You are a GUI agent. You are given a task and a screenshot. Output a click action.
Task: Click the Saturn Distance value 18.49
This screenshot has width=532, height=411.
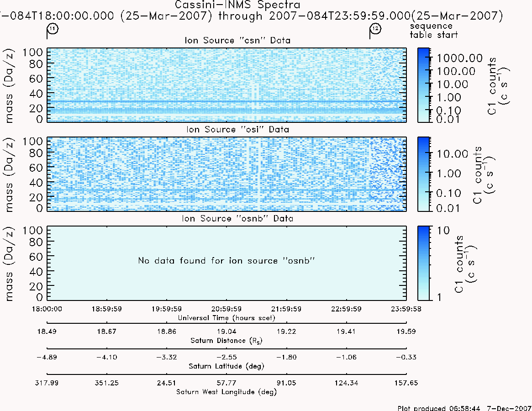coord(47,332)
